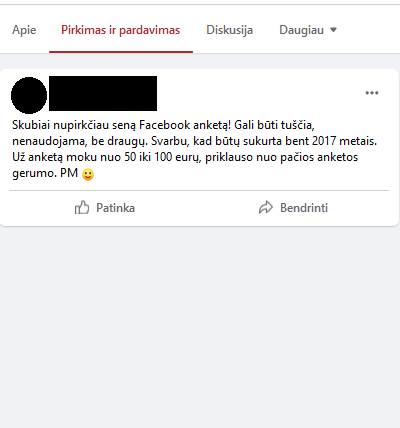Viewport: 400px width, 428px height.
Task: Click the post text starting with Skubiai
Action: point(195,149)
